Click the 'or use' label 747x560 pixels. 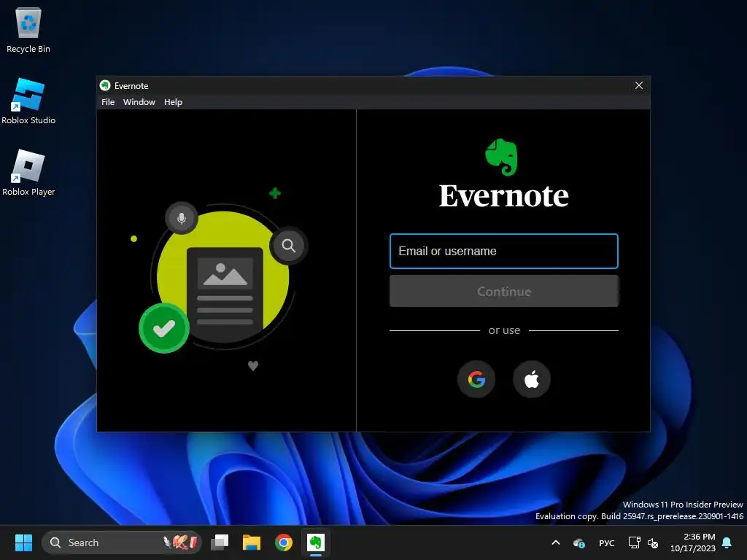tap(504, 330)
